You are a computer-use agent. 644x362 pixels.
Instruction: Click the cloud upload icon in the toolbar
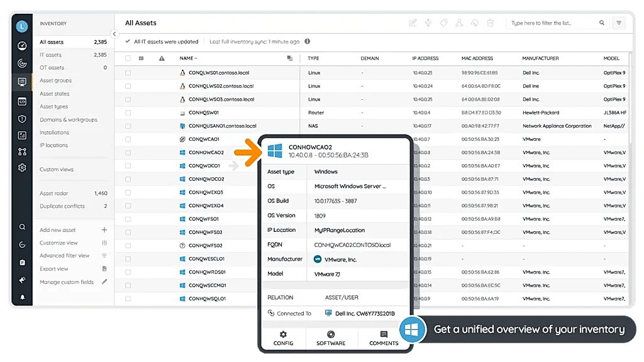[474, 23]
